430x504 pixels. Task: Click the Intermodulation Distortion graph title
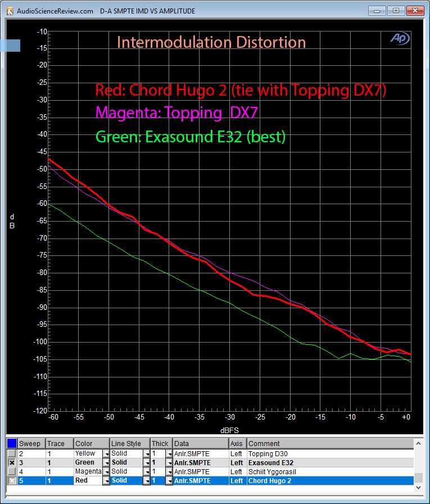coord(211,42)
